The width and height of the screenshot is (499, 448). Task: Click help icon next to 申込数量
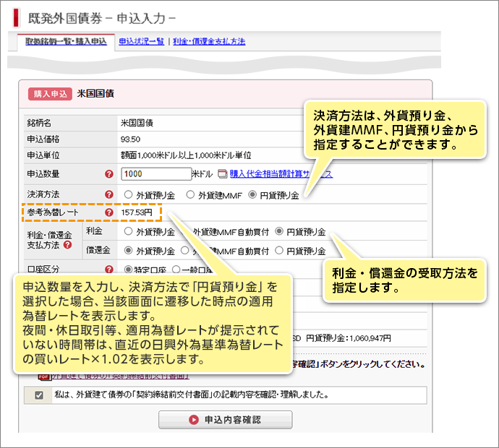109,174
